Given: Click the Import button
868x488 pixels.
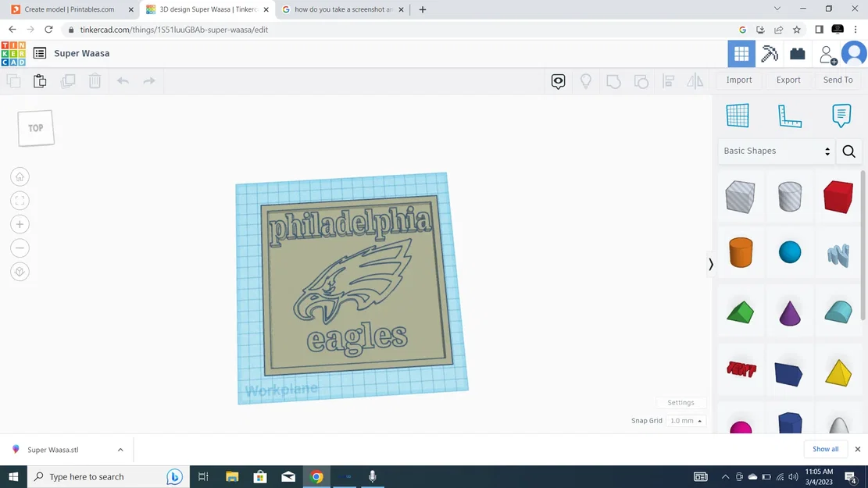Looking at the screenshot, I should pyautogui.click(x=739, y=80).
